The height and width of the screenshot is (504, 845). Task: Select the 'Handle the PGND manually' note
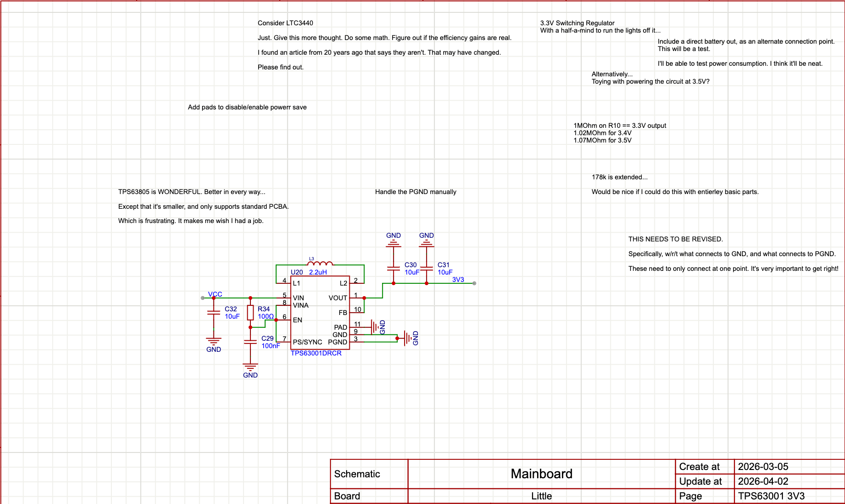click(x=416, y=192)
